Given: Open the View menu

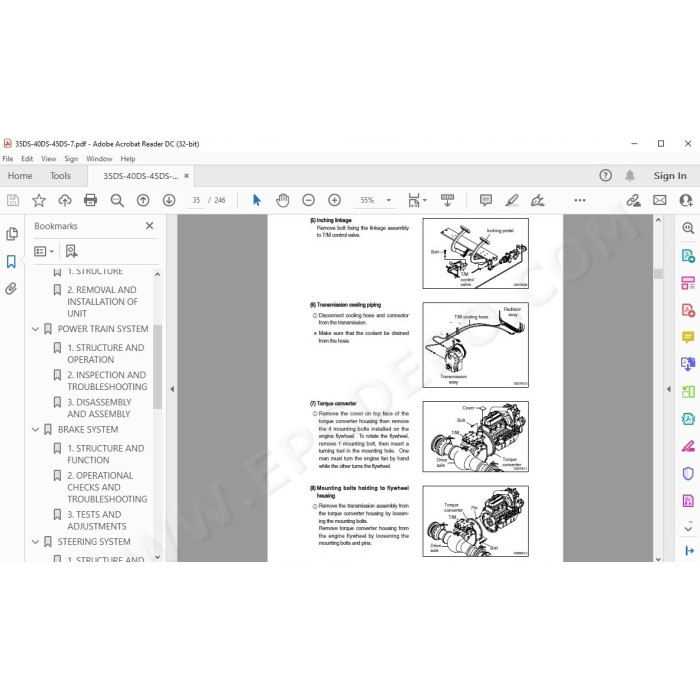Looking at the screenshot, I should [x=48, y=159].
